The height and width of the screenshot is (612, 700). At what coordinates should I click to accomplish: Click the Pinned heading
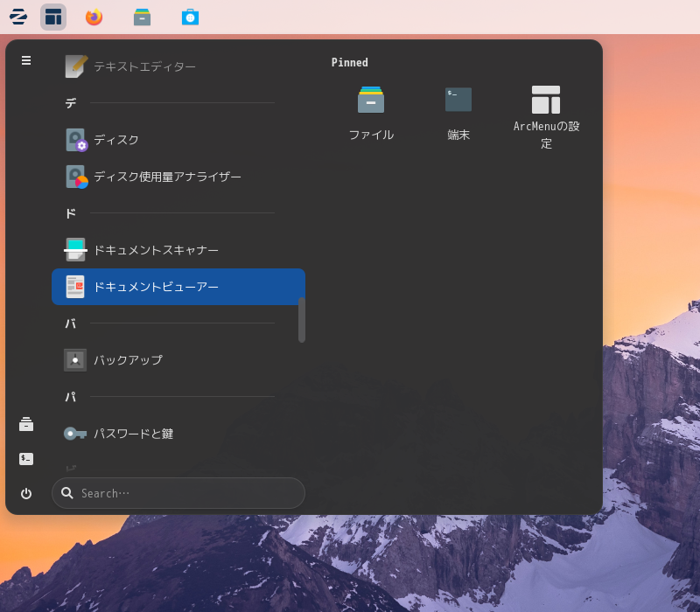point(349,62)
